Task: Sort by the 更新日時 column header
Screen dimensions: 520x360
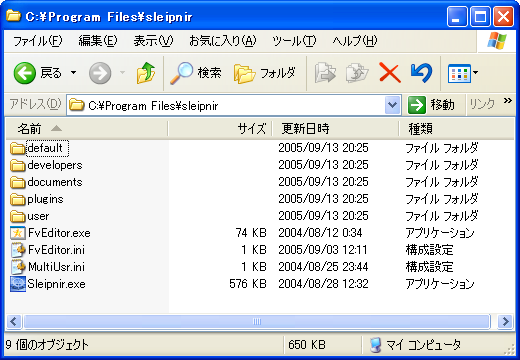Action: click(335, 128)
